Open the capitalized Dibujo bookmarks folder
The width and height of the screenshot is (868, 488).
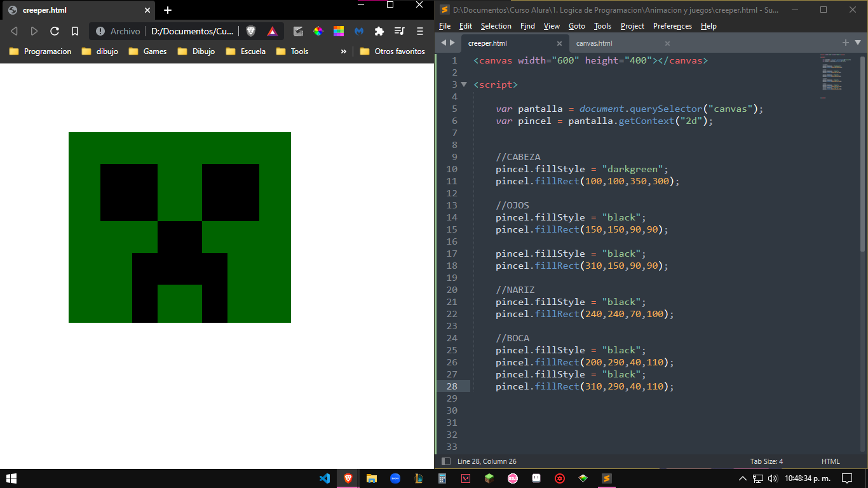click(x=196, y=51)
